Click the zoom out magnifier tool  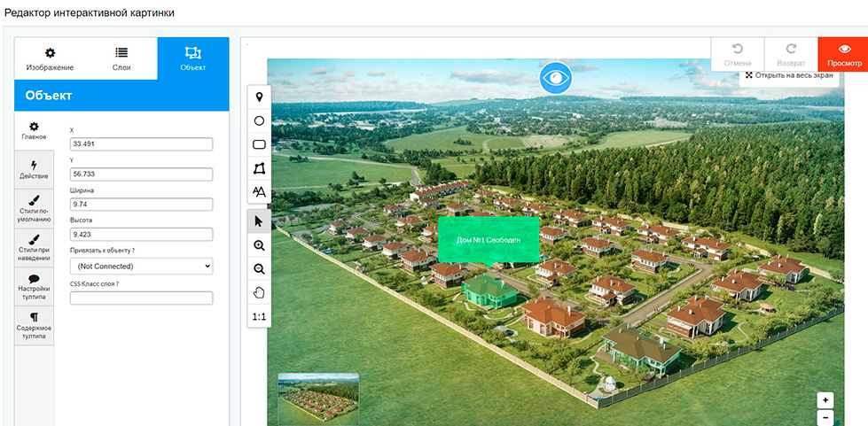pyautogui.click(x=259, y=269)
